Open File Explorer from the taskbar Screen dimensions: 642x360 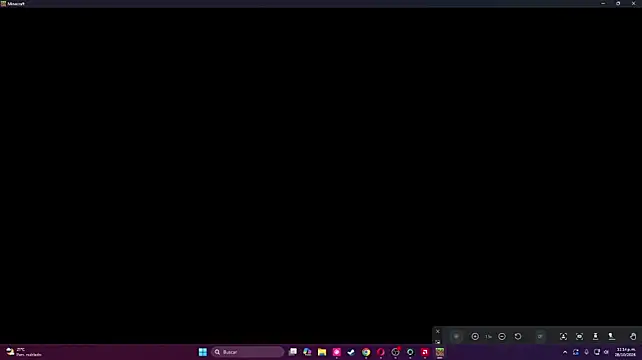tap(322, 352)
